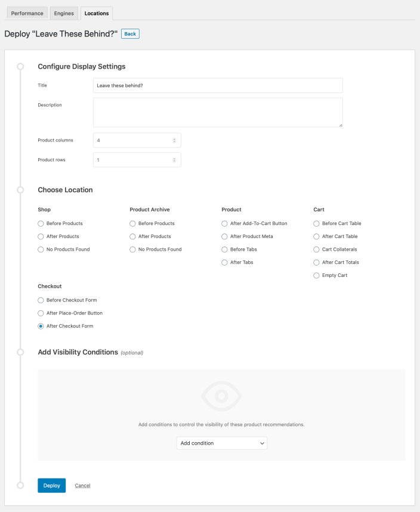Viewport: 420px width, 512px height.
Task: Select After Place-Order Button radio
Action: pyautogui.click(x=41, y=313)
